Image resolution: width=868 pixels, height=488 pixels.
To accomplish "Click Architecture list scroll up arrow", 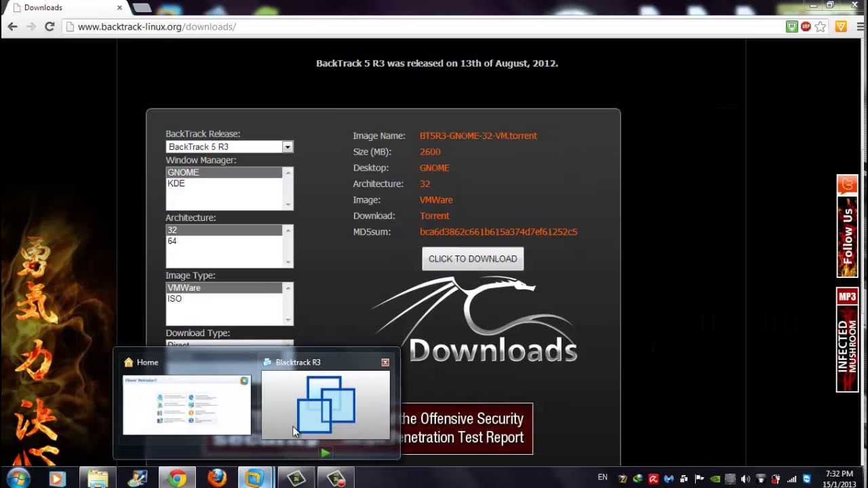I will tap(288, 230).
